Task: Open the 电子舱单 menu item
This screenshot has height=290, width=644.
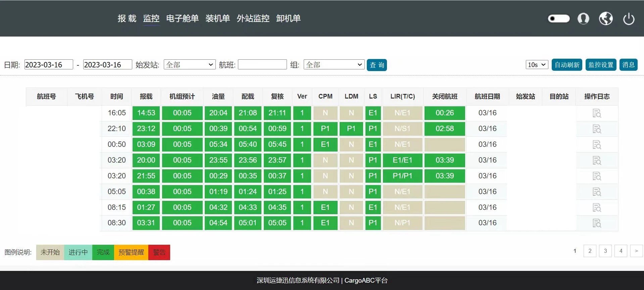Action: 183,18
